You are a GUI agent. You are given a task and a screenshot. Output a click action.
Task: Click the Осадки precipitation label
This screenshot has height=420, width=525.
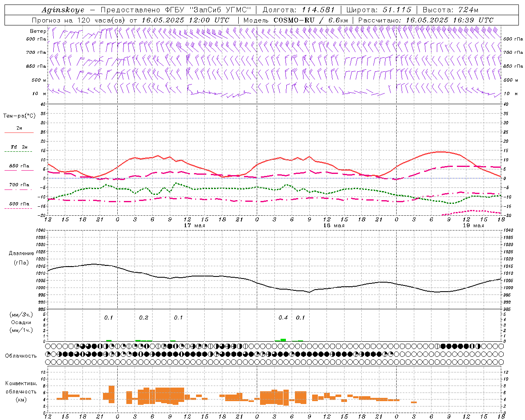coord(21,322)
